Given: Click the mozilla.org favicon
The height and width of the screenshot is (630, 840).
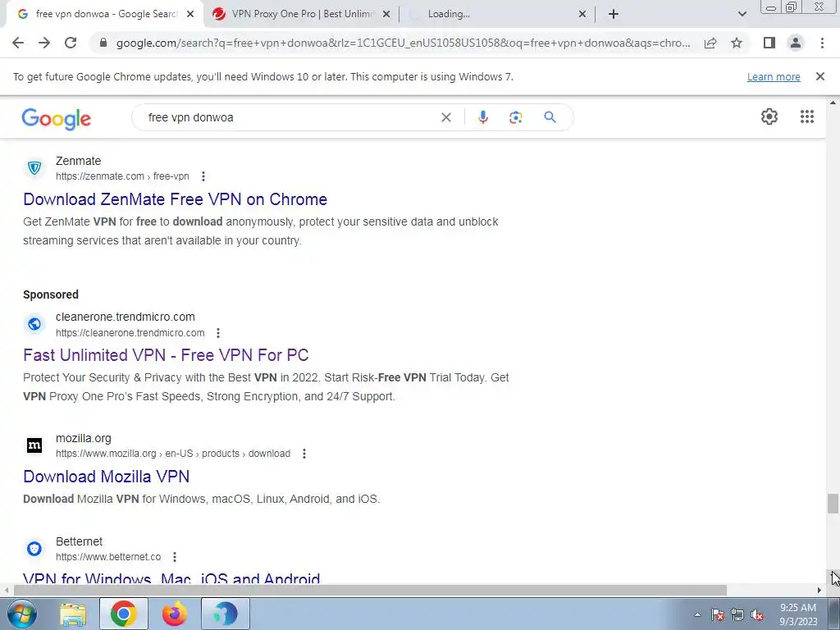Looking at the screenshot, I should click(x=34, y=445).
